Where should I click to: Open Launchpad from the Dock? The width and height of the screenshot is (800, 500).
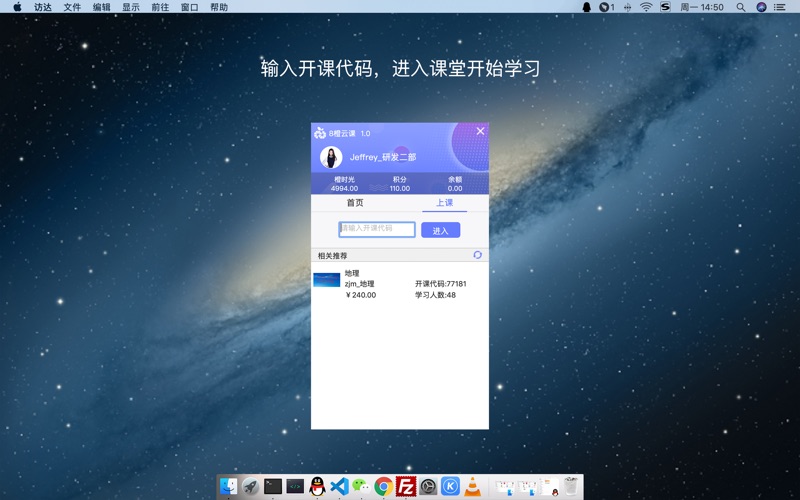(x=251, y=486)
